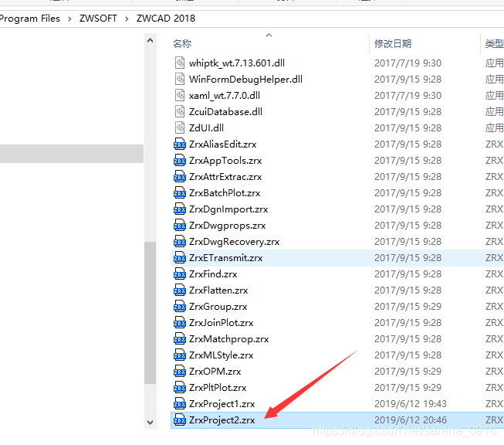Click the ZRX icon of ZrxGroup.zrx

tap(180, 306)
